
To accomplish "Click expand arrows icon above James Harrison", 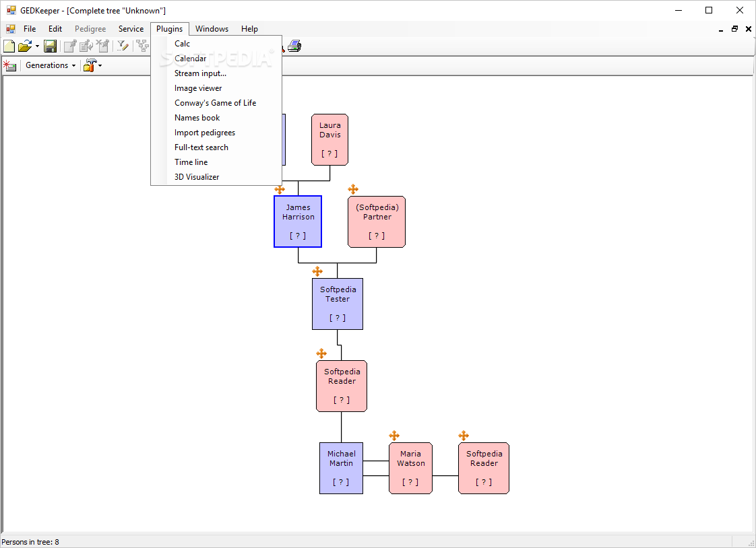I will coord(280,189).
